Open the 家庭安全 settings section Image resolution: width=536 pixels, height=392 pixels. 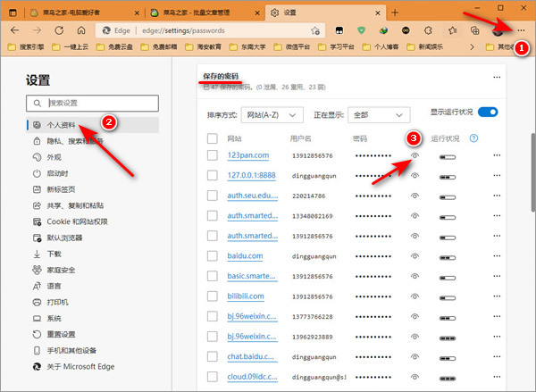coord(61,270)
